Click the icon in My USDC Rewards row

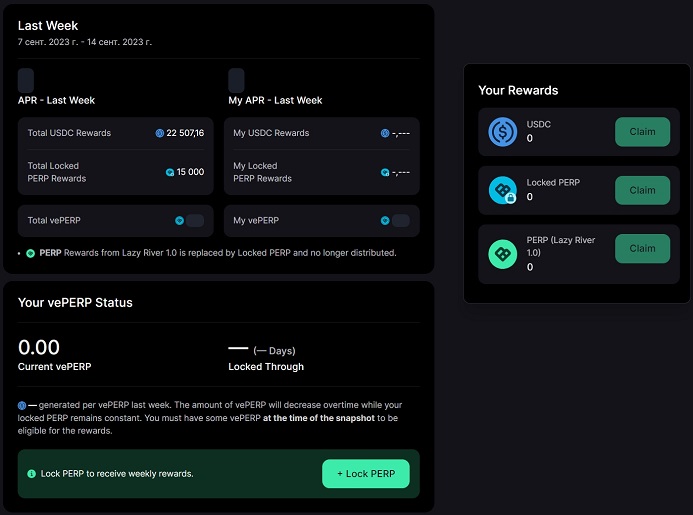(x=385, y=133)
